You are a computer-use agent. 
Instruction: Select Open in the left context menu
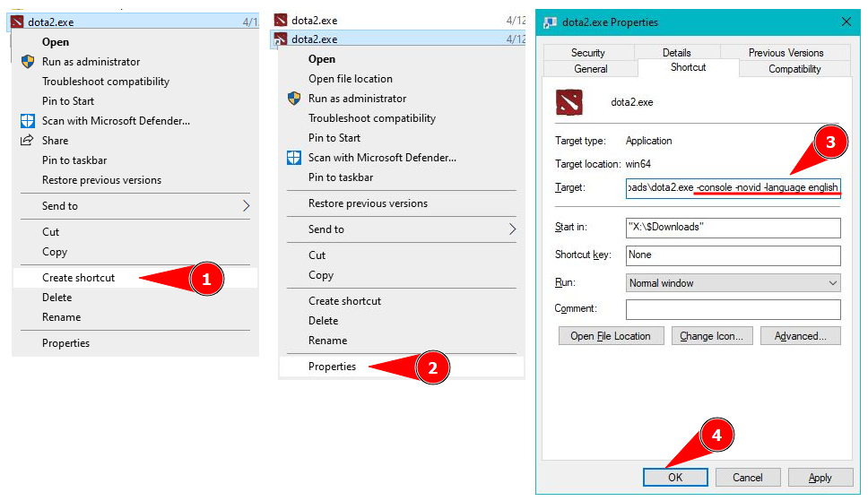click(56, 42)
